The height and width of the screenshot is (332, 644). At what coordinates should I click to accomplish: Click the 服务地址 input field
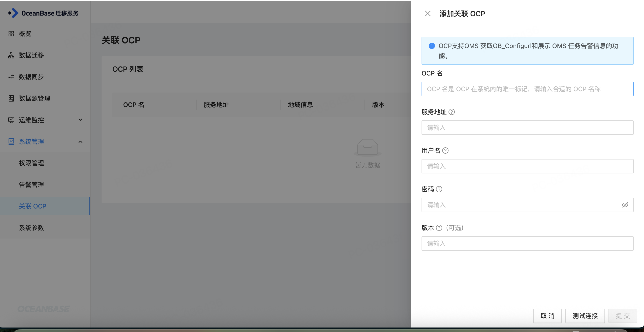tap(527, 128)
